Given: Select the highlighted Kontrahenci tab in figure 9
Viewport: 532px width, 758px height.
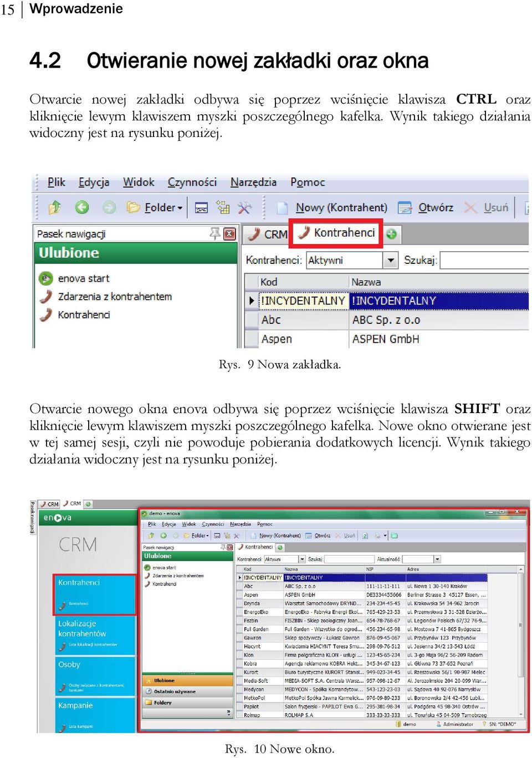Looking at the screenshot, I should tap(337, 233).
